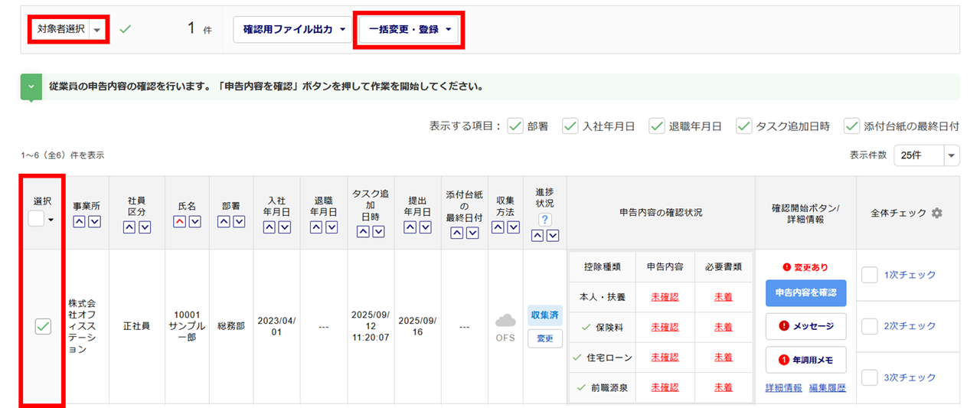Image resolution: width=980 pixels, height=408 pixels.
Task: Open 未着 link for 保険料
Action: (x=724, y=327)
